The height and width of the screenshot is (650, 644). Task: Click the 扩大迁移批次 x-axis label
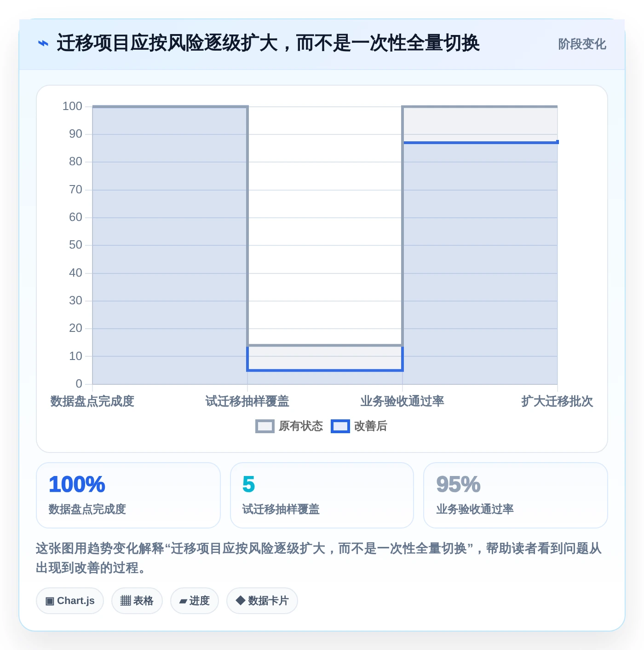[x=557, y=401]
